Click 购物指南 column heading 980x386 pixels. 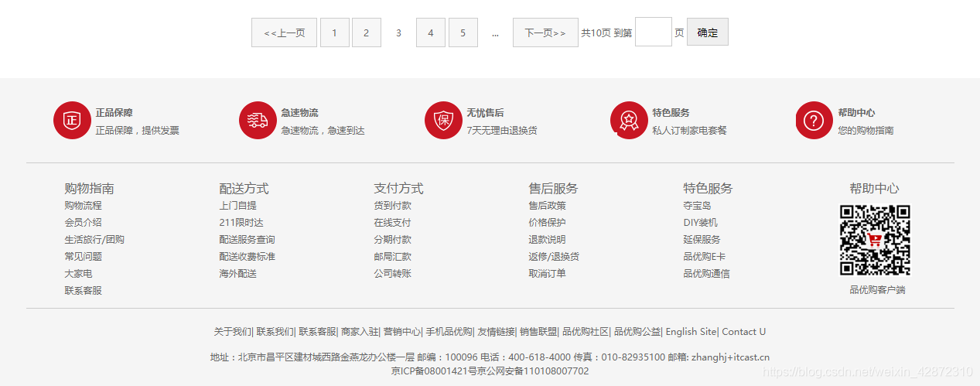(89, 189)
